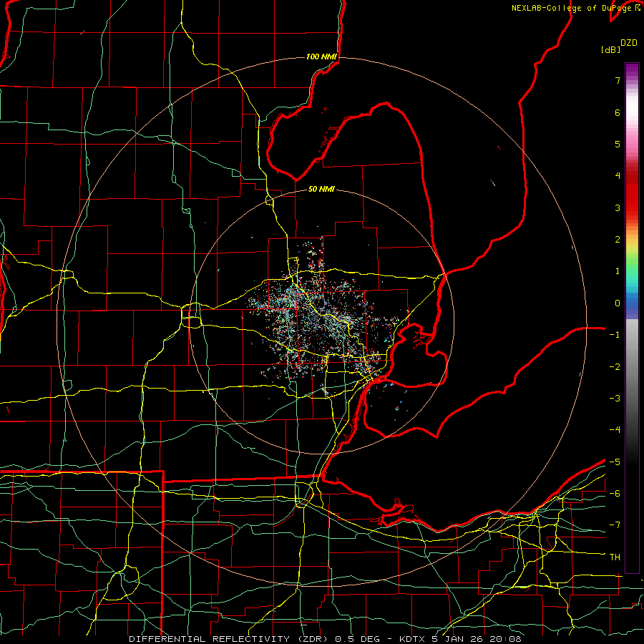Viewport: 644px width, 644px height.
Task: Click the [dB] unit label
Action: pyautogui.click(x=610, y=50)
